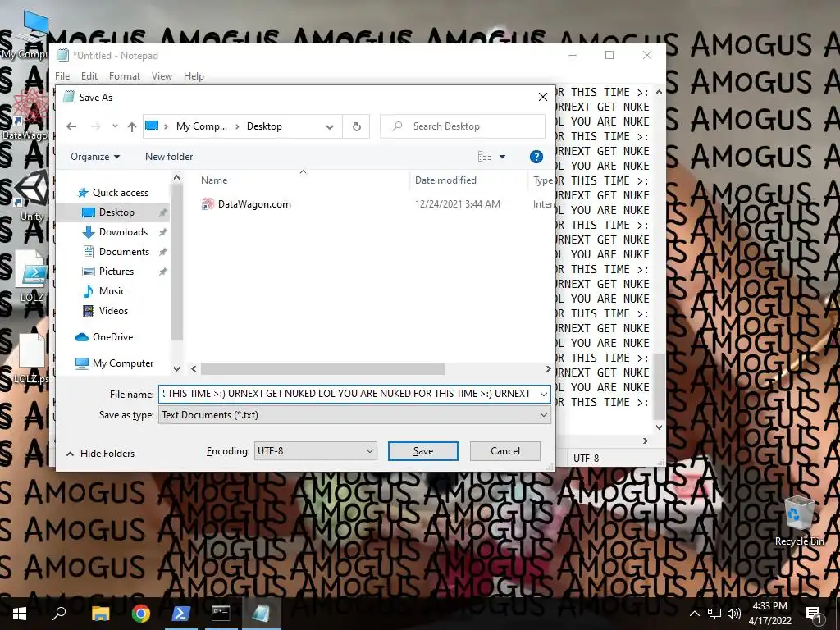Select the DataWagon desktop icon
Viewport: 840px width, 630px height.
[27, 115]
